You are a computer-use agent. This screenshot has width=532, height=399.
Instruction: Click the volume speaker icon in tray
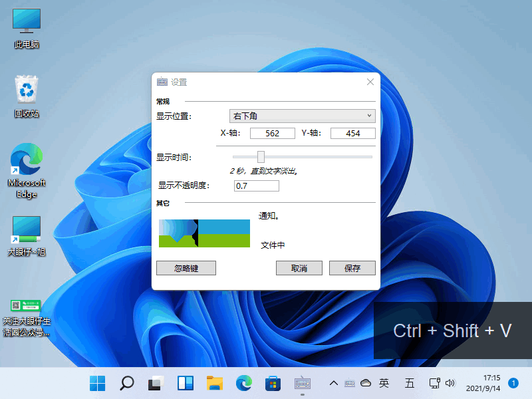450,383
